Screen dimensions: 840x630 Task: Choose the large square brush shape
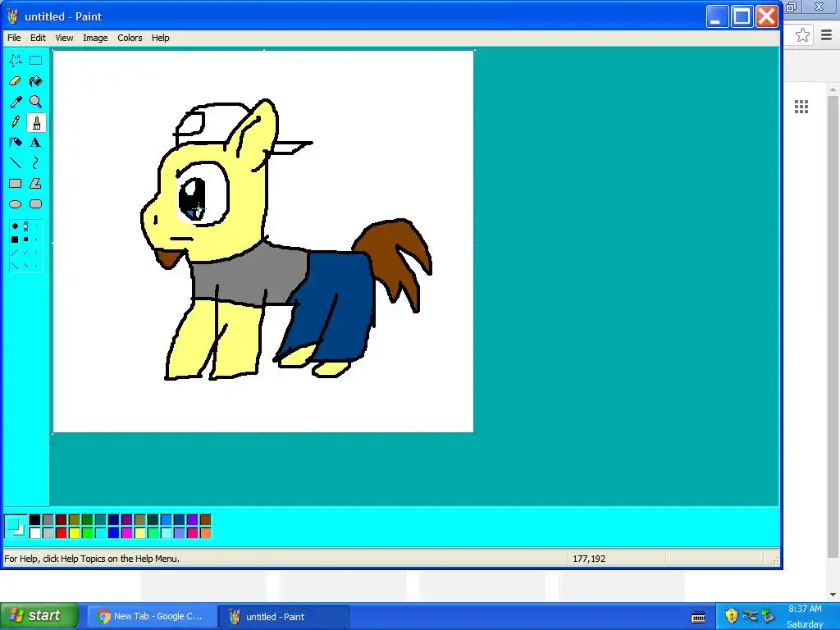click(x=15, y=240)
